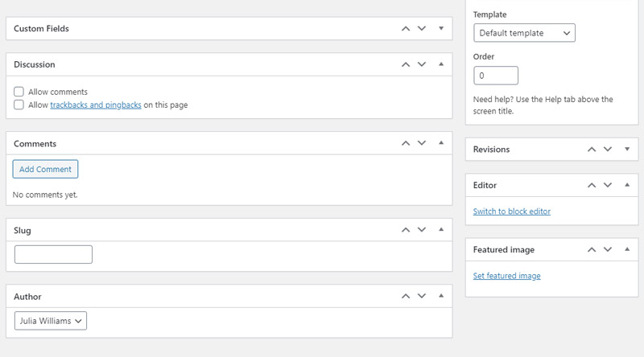The width and height of the screenshot is (644, 357).
Task: Check Allow trackbacks and pingbacks option
Action: pyautogui.click(x=19, y=105)
